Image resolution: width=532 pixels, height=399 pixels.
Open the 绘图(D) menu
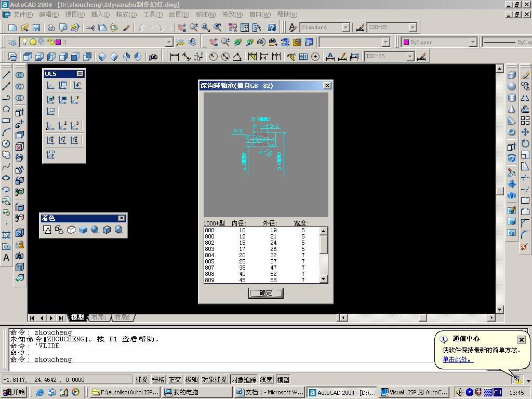(179, 15)
